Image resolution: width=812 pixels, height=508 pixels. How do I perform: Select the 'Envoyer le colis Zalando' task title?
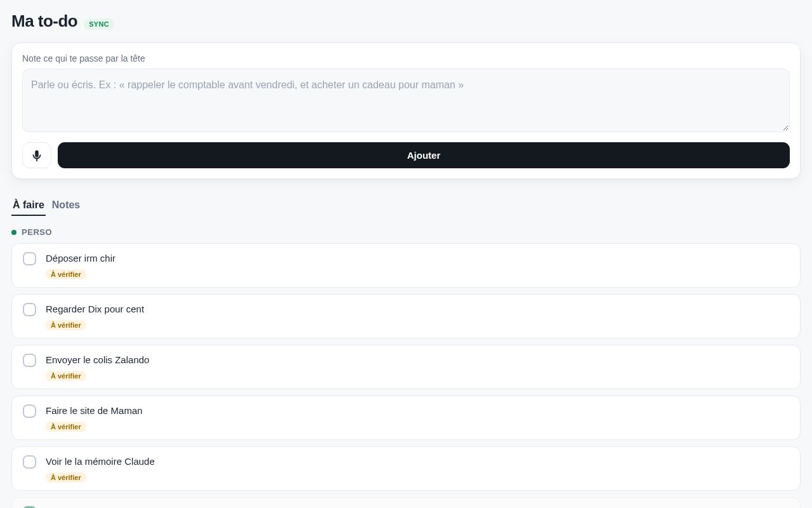pyautogui.click(x=98, y=360)
